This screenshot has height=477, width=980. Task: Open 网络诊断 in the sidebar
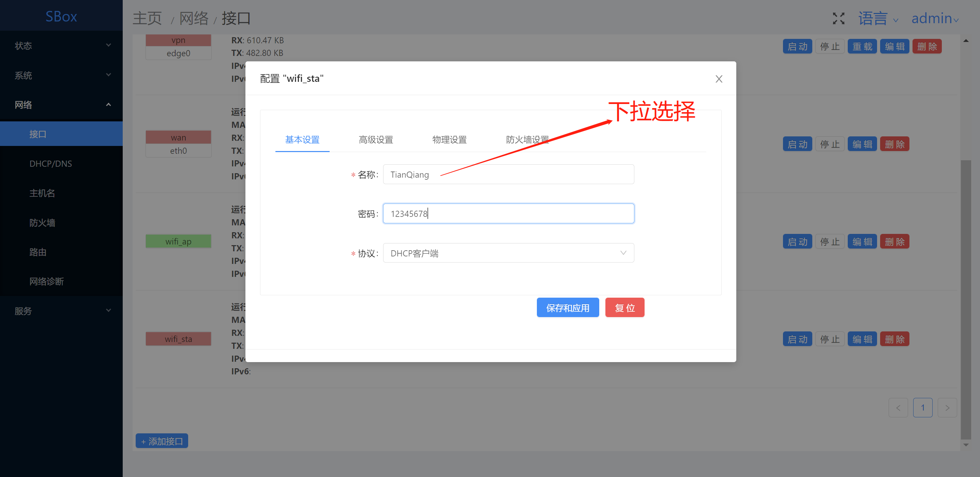(x=46, y=282)
